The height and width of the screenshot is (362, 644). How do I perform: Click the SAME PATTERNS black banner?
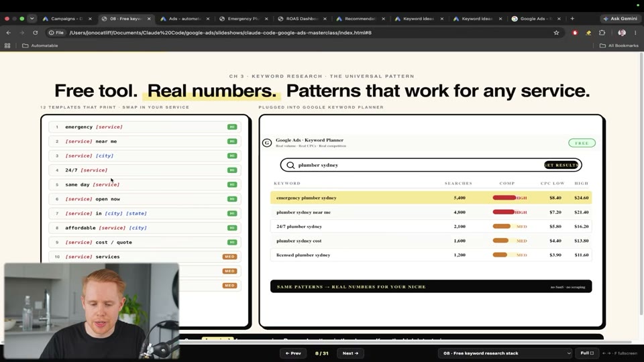pos(431,286)
